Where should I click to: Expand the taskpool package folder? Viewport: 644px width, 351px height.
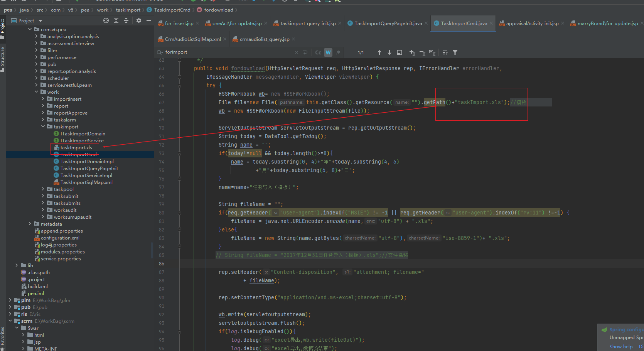point(43,189)
